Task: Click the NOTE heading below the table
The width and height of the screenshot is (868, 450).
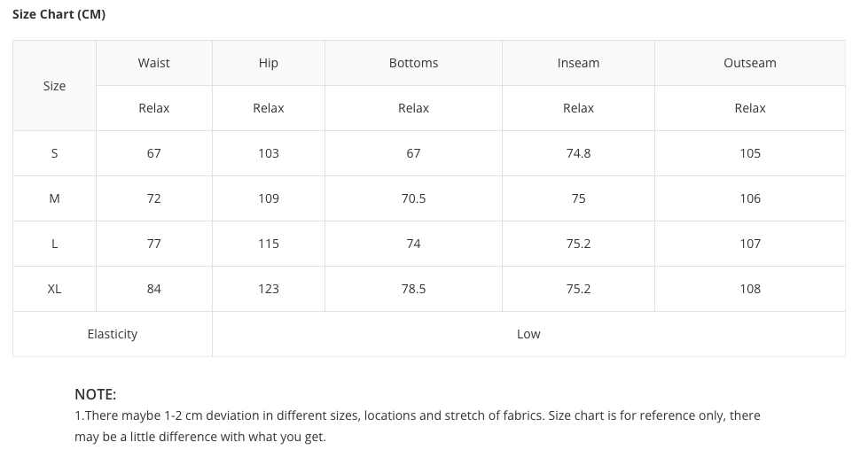Action: (95, 394)
